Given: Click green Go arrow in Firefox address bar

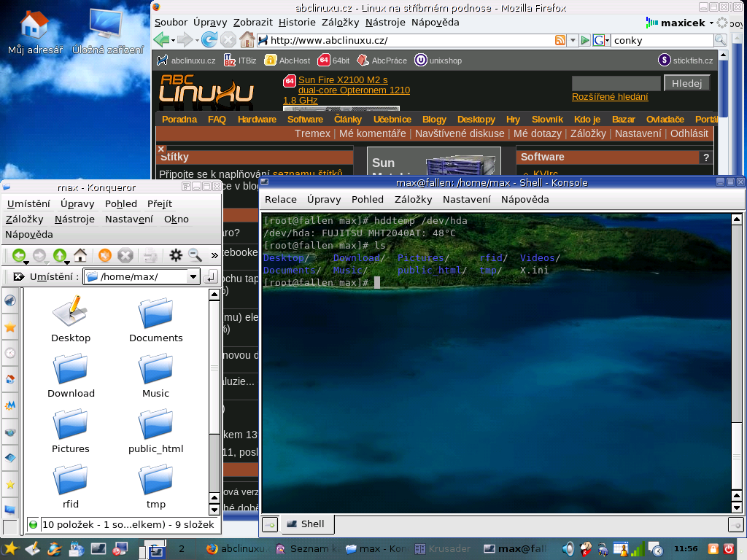Looking at the screenshot, I should [585, 41].
